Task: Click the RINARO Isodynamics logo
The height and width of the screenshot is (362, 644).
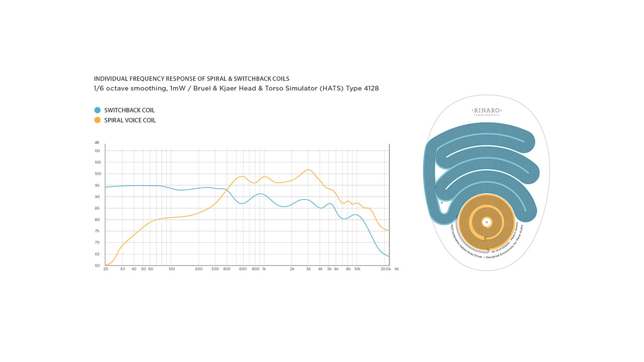Action: [487, 112]
